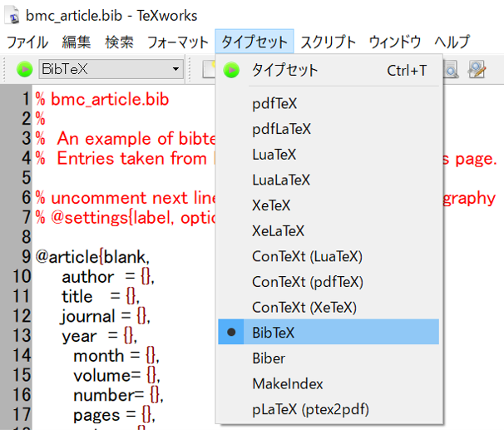Click the partially hidden new document icon
The height and width of the screenshot is (430, 504).
click(209, 69)
